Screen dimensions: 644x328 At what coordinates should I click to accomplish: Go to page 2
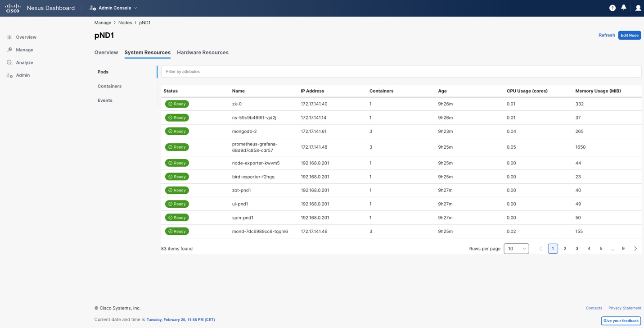565,249
